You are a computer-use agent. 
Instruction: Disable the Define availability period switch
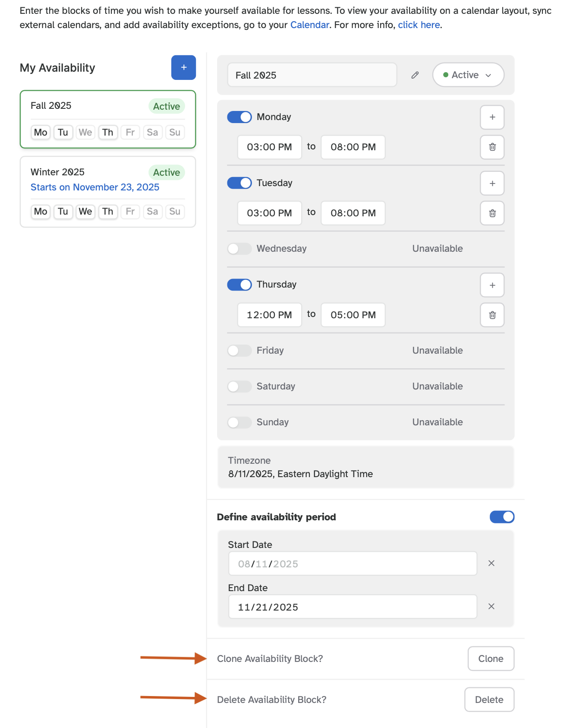point(502,517)
